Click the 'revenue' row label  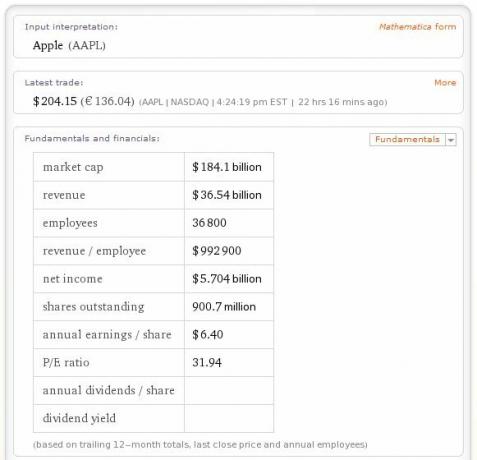point(64,195)
